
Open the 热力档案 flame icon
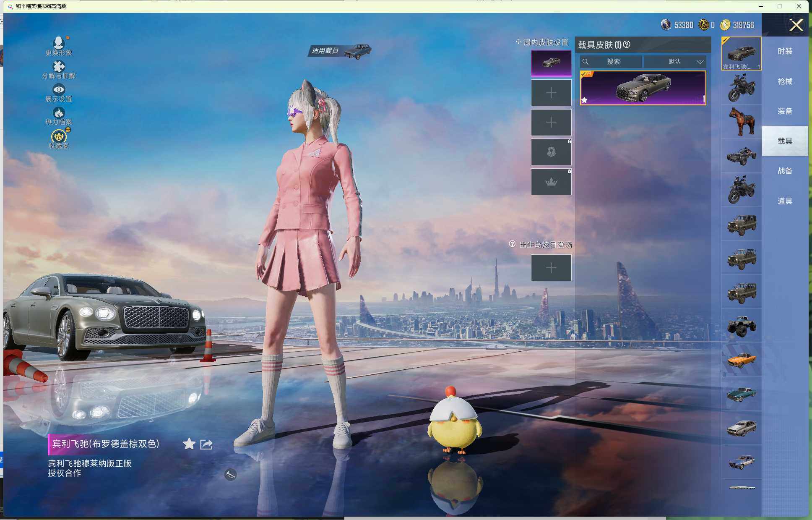pyautogui.click(x=58, y=113)
